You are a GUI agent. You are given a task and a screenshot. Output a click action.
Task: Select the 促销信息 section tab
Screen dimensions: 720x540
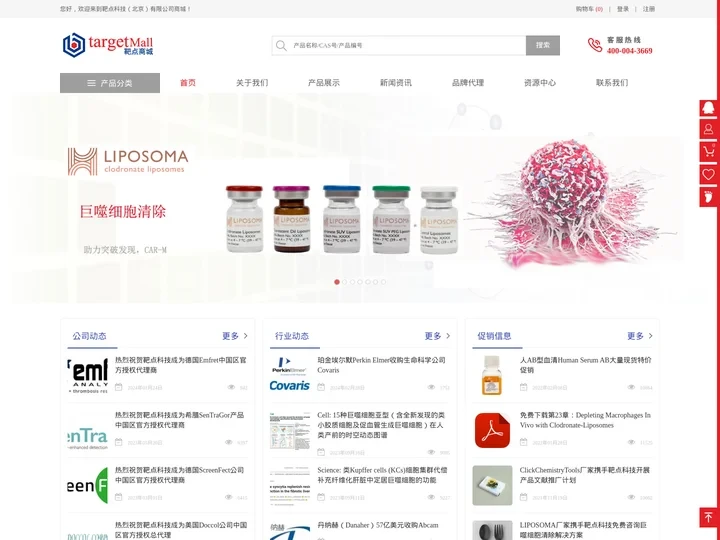click(x=494, y=336)
